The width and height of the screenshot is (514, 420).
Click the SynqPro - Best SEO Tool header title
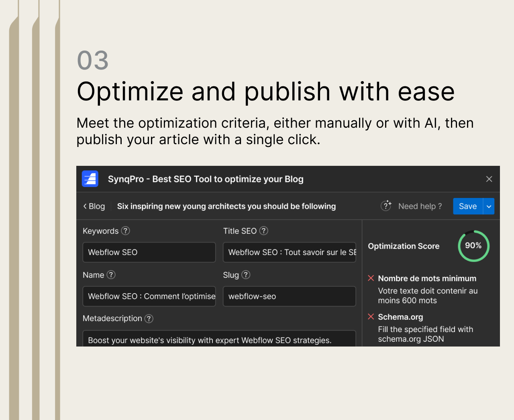click(x=206, y=179)
